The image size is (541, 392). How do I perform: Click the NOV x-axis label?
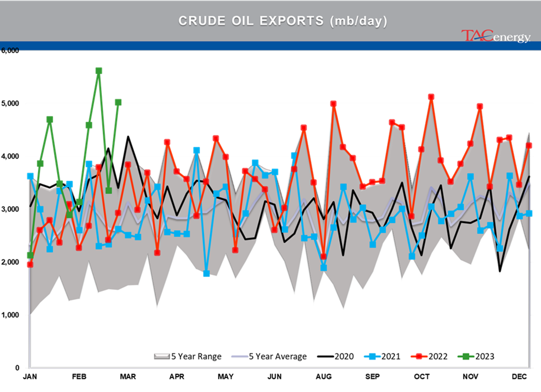click(x=471, y=376)
